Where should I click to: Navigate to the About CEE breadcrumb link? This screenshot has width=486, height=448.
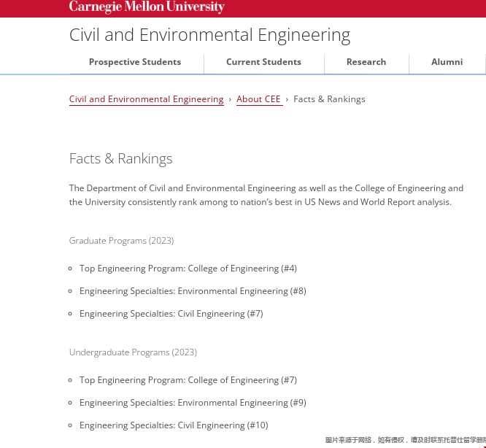pos(258,99)
